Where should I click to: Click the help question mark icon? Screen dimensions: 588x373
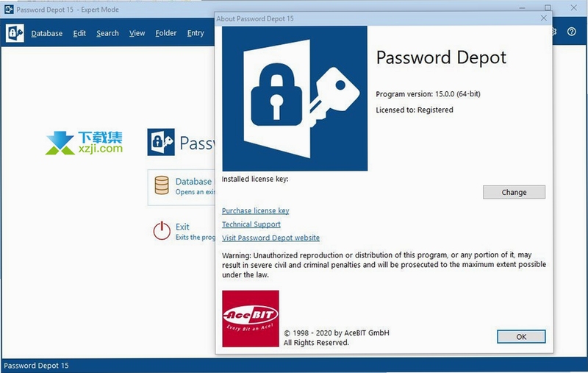click(x=571, y=32)
